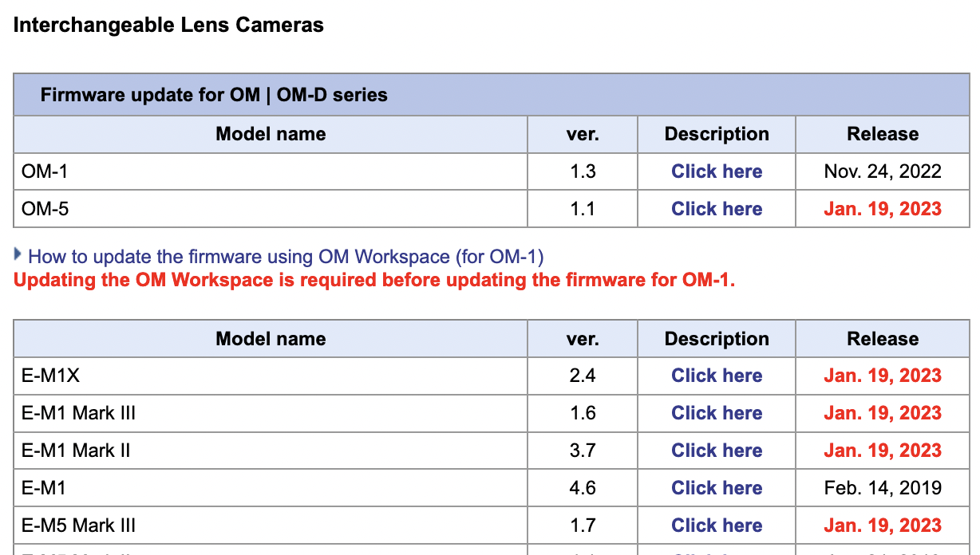This screenshot has width=980, height=555.
Task: Click the Nov. 24, 2022 release date
Action: (882, 171)
